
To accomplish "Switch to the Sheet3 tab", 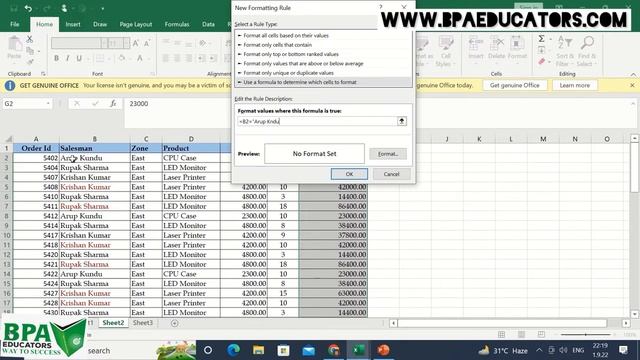I will [143, 323].
